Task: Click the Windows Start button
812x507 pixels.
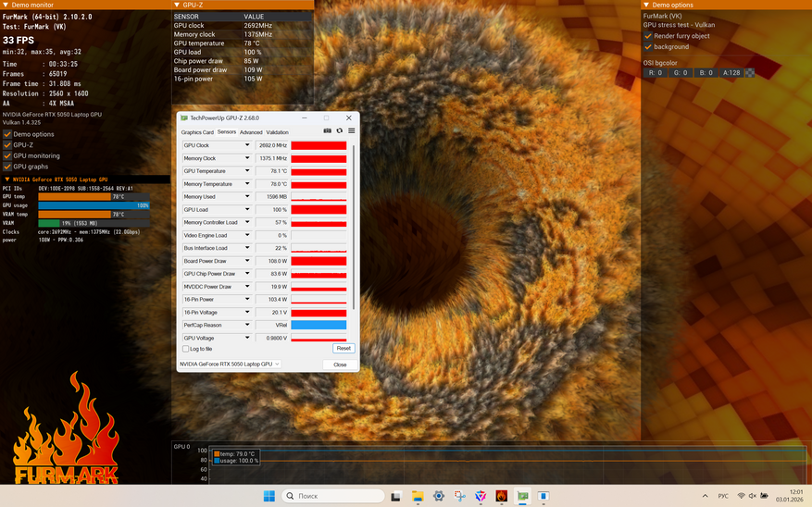Action: coord(269,496)
